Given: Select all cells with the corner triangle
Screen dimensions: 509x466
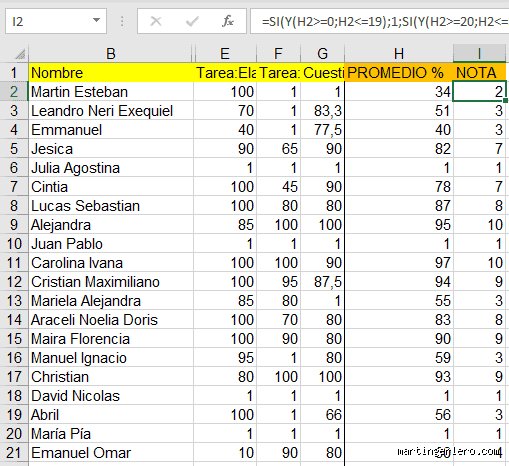Looking at the screenshot, I should click(x=20, y=54).
